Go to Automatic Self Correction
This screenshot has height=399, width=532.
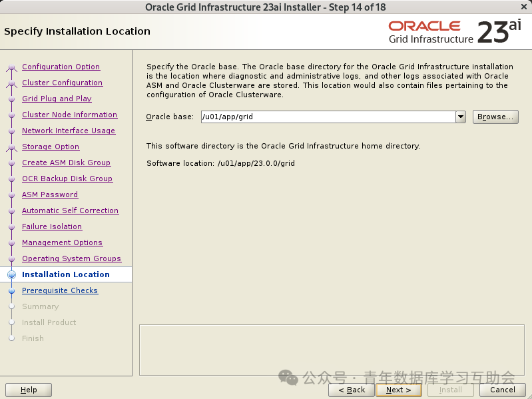(70, 210)
